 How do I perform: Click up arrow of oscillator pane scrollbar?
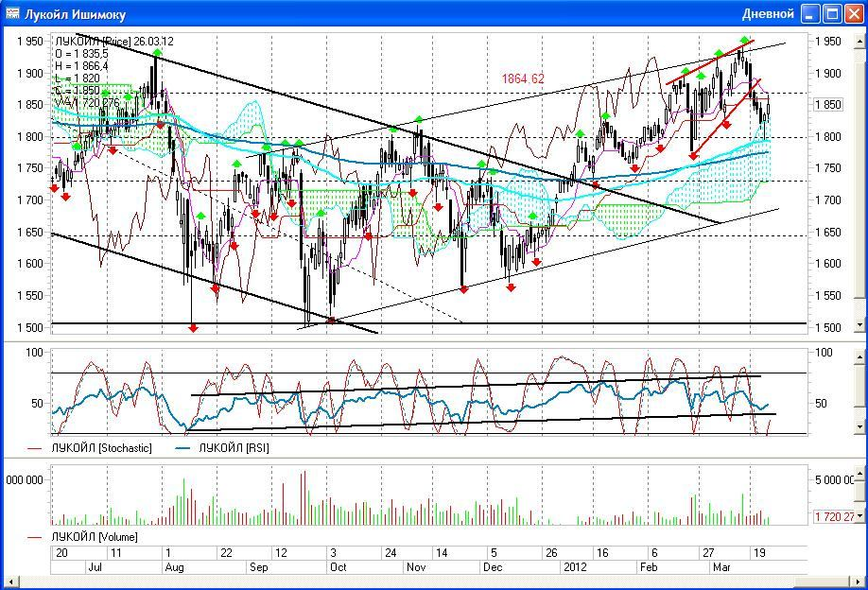[859, 357]
